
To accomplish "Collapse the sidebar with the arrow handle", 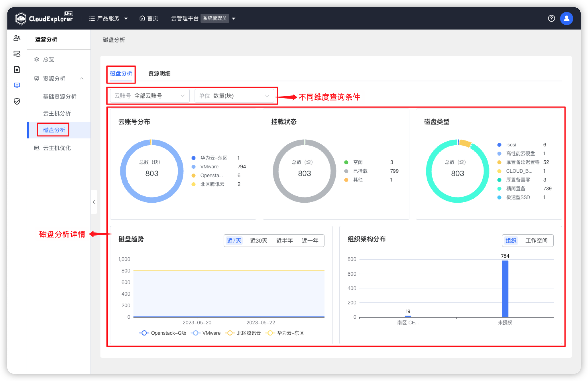I will click(x=94, y=202).
